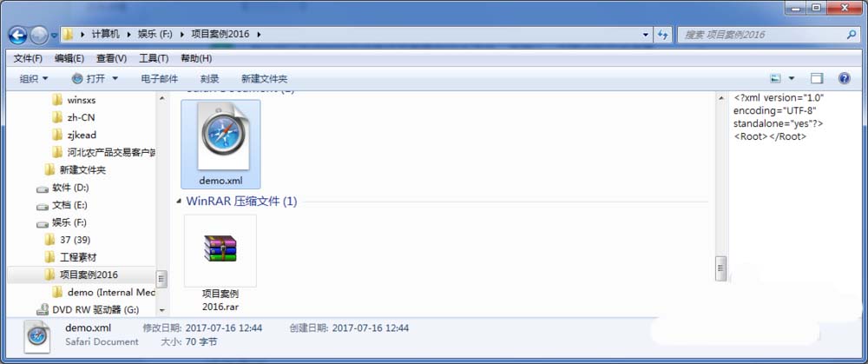The height and width of the screenshot is (364, 868).
Task: Collapse the WinRAR 压缩文件 group
Action: pos(179,202)
